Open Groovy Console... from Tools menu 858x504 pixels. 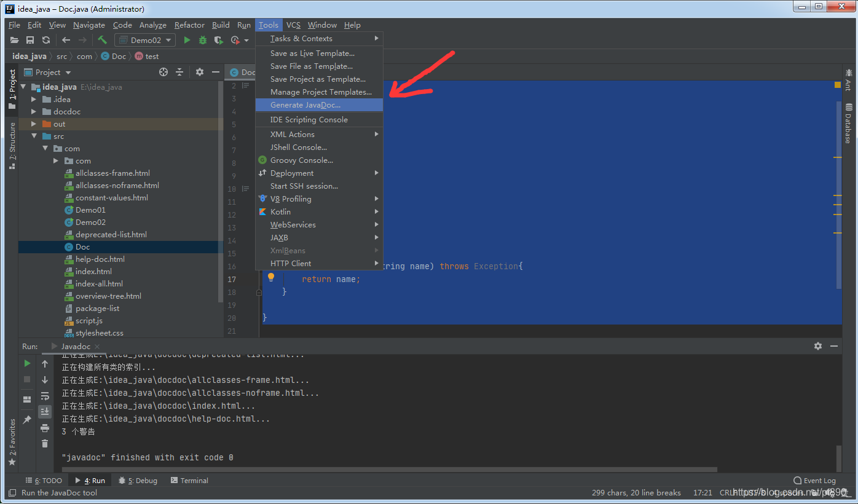[x=319, y=160]
